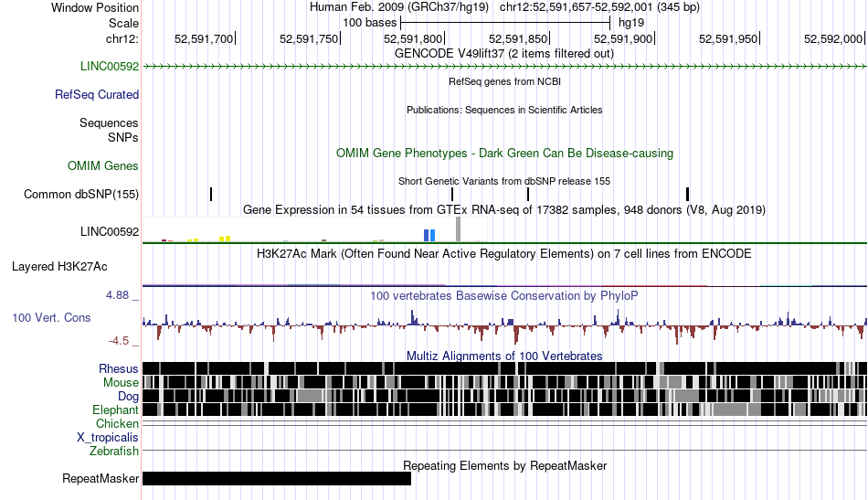Click the H3K27Ac Mark track title
This screenshot has height=500, width=868.
pyautogui.click(x=504, y=254)
